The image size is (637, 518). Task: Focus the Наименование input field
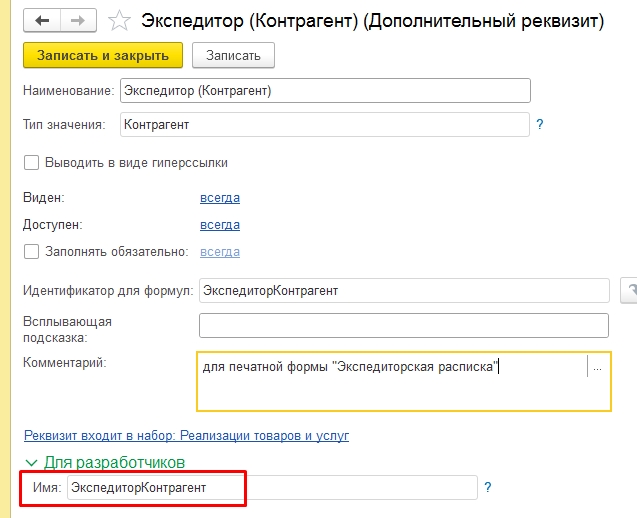point(325,91)
